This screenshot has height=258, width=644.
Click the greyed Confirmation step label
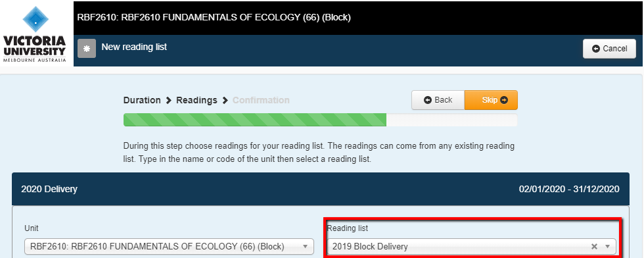click(262, 101)
